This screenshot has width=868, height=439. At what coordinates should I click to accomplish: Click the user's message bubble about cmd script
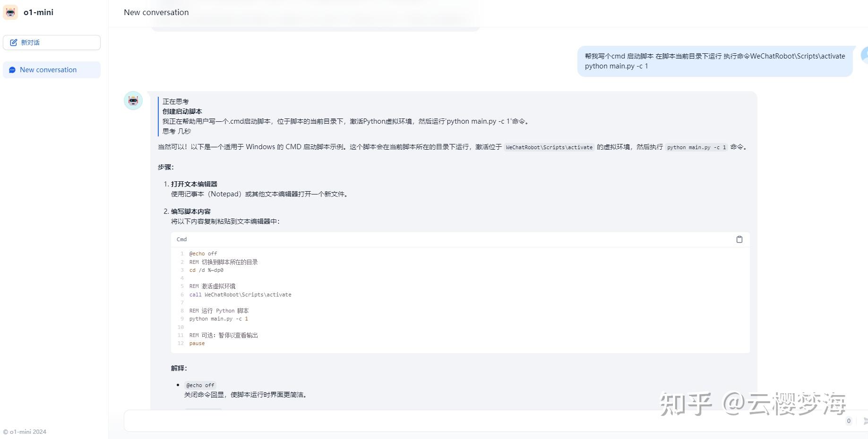pyautogui.click(x=713, y=61)
